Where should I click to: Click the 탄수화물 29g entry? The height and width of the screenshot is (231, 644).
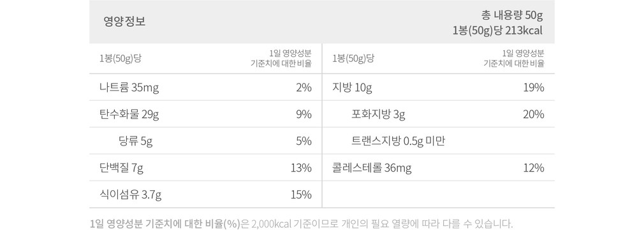click(x=205, y=114)
